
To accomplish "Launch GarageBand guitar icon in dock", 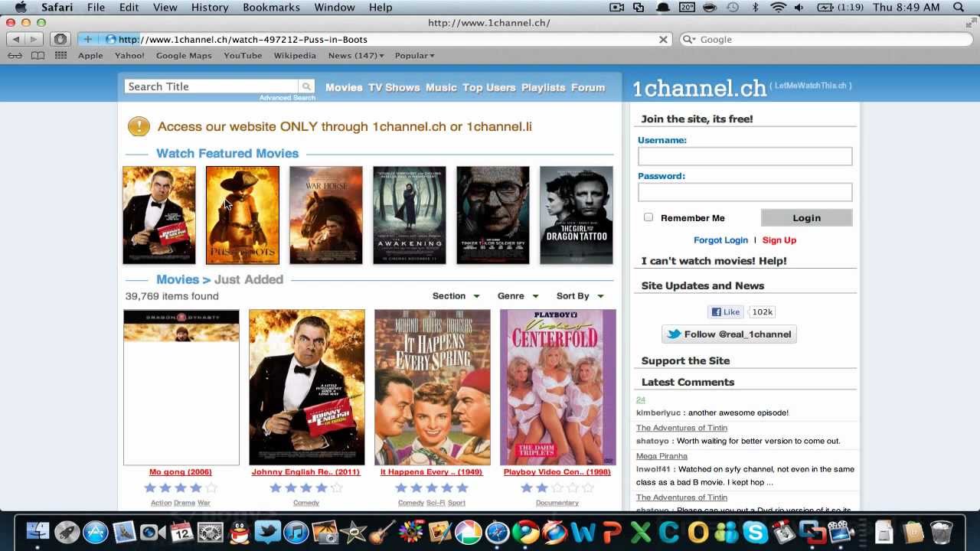I will tap(382, 531).
